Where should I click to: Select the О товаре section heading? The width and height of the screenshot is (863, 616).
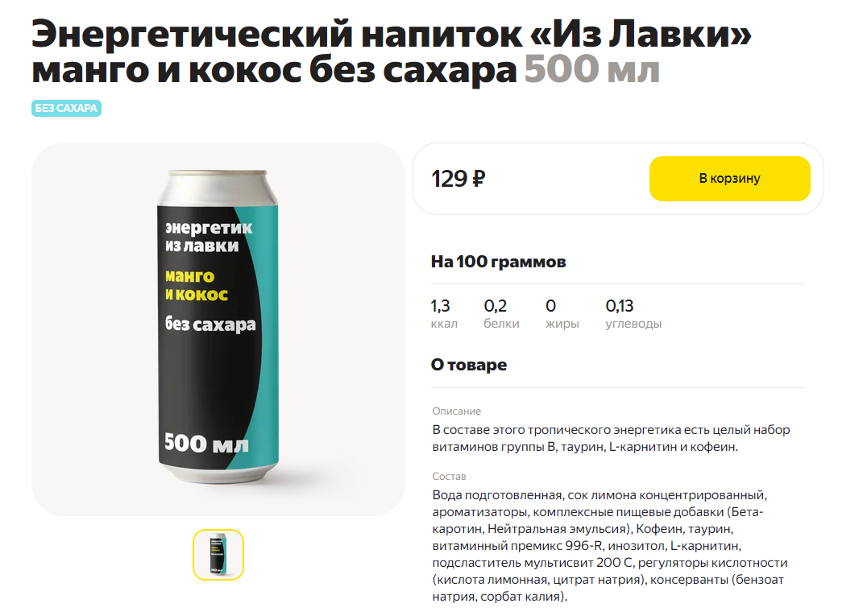(468, 365)
